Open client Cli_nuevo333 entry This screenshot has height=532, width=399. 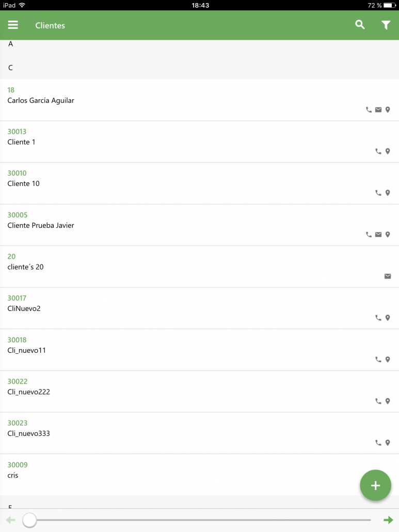[199, 433]
